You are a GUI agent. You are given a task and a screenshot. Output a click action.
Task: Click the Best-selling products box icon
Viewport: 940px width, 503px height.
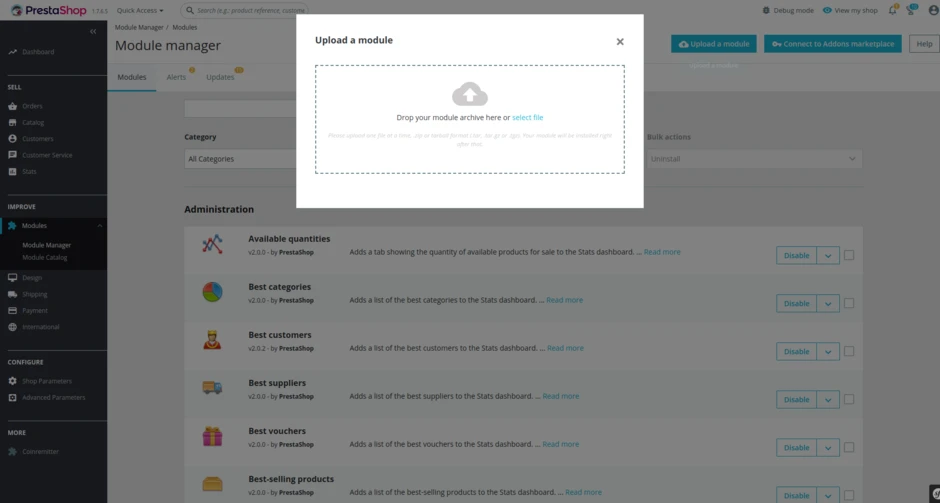coord(212,484)
